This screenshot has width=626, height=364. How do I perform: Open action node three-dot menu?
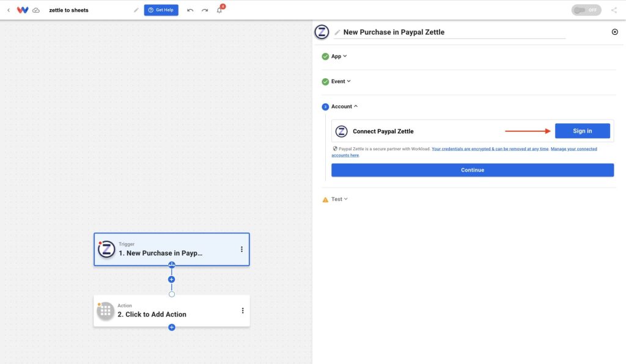coord(242,311)
